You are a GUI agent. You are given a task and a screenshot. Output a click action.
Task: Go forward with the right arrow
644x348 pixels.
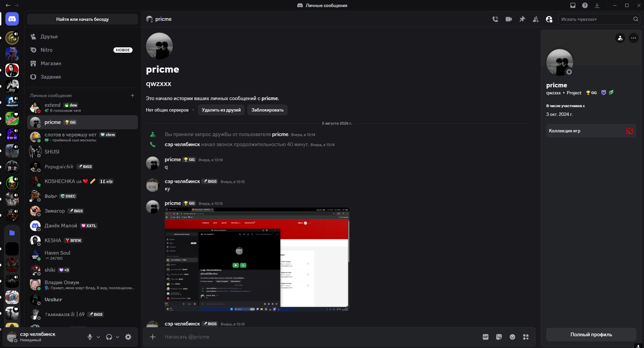[x=16, y=5]
